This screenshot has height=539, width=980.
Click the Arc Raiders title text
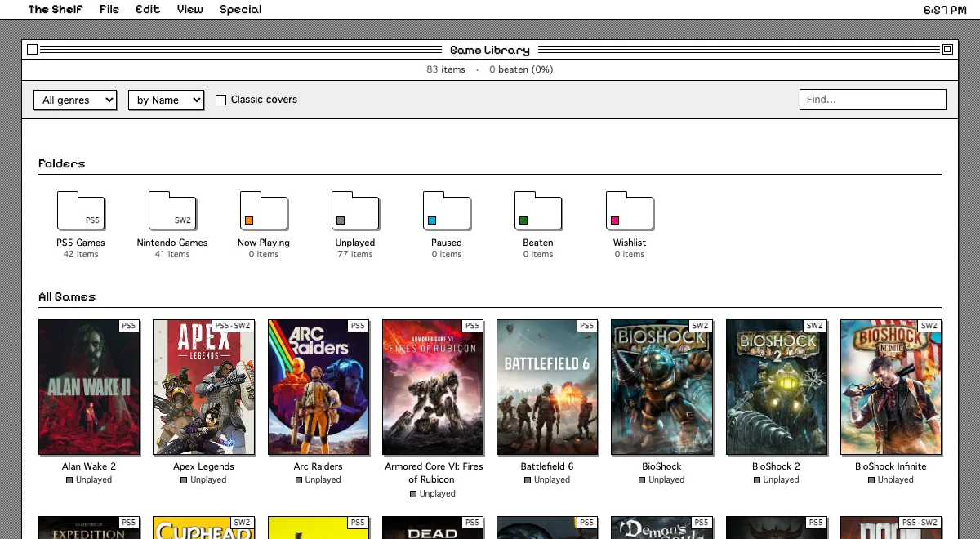318,466
